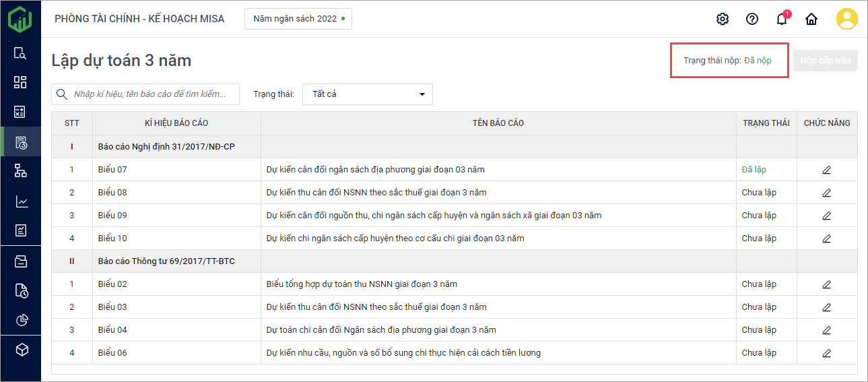The width and height of the screenshot is (868, 382).
Task: Open the pie chart icon in sidebar
Action: pyautogui.click(x=20, y=320)
